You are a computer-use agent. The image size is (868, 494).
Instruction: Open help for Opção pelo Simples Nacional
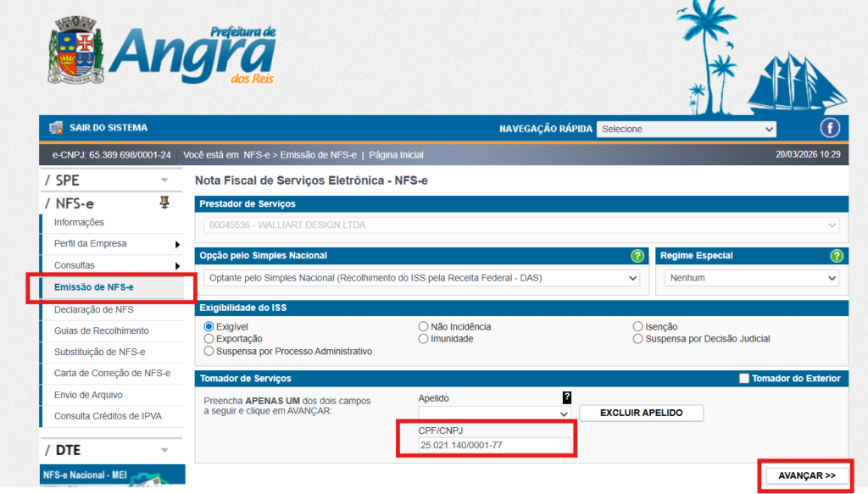tap(637, 256)
